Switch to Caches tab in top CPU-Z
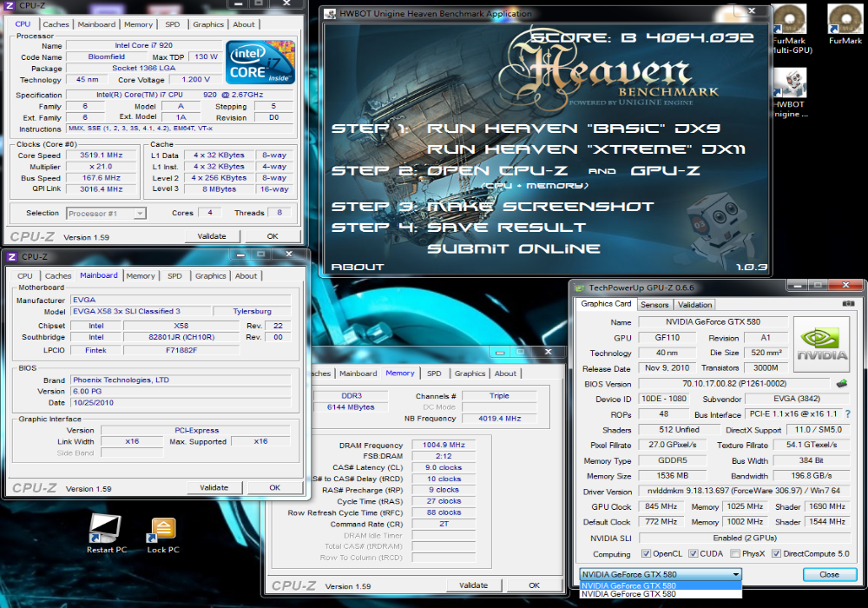The width and height of the screenshot is (868, 608). click(56, 24)
